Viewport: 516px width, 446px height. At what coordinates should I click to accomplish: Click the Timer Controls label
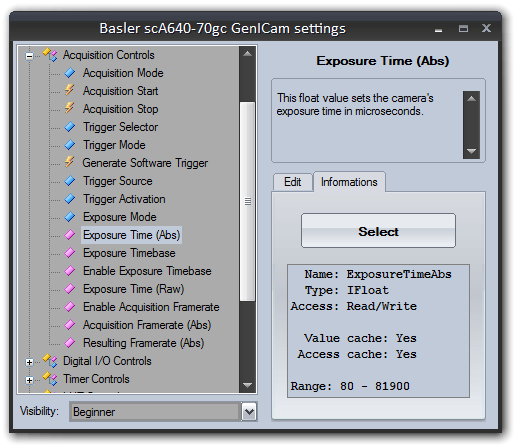96,379
